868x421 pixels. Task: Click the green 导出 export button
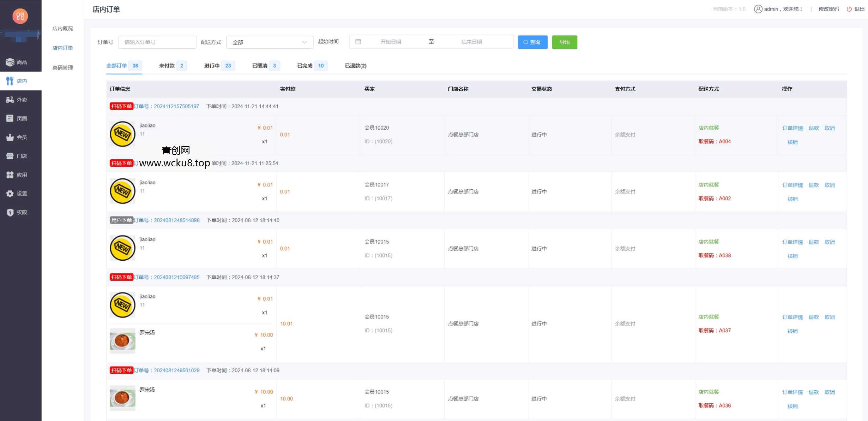point(564,42)
